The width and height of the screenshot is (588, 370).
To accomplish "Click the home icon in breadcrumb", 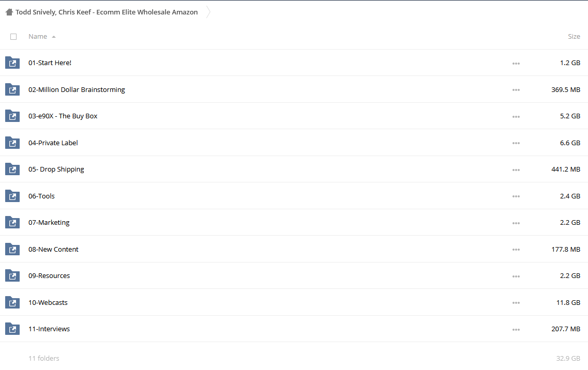I will [x=9, y=12].
